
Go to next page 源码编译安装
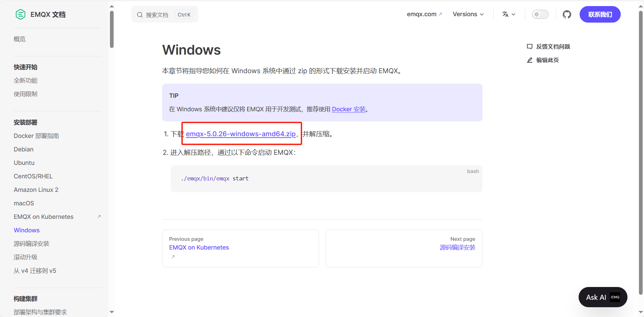pyautogui.click(x=404, y=249)
